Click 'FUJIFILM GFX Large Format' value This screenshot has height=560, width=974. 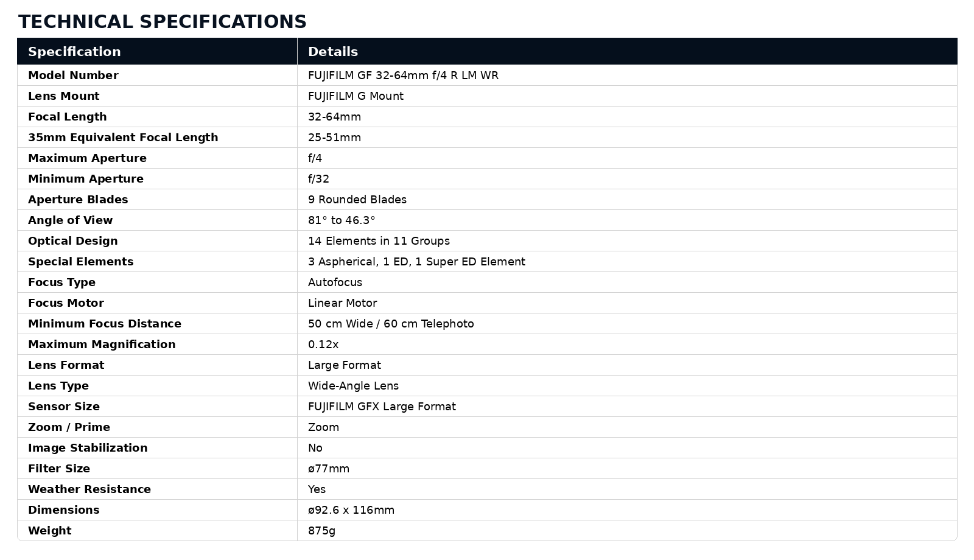coord(382,407)
